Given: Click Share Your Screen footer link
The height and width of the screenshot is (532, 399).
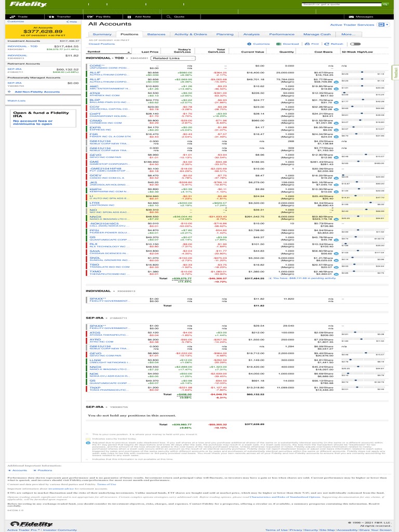Looking at the screenshot, I should pos(375,529).
